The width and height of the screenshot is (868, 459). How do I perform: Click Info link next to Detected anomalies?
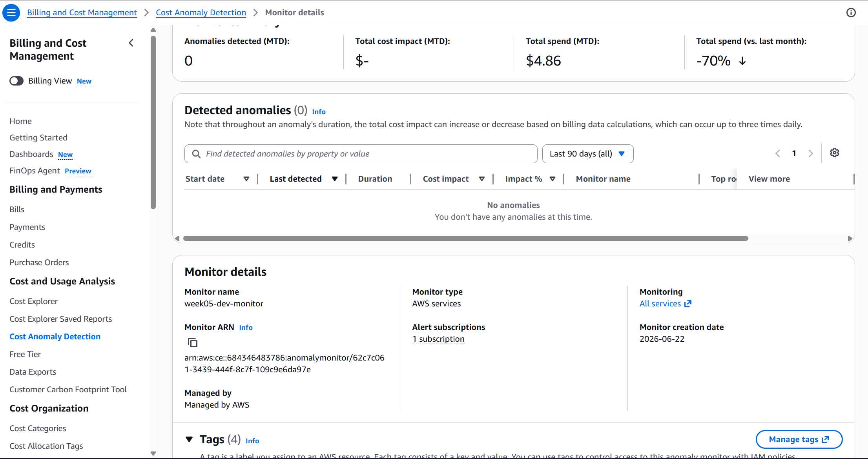coord(319,112)
